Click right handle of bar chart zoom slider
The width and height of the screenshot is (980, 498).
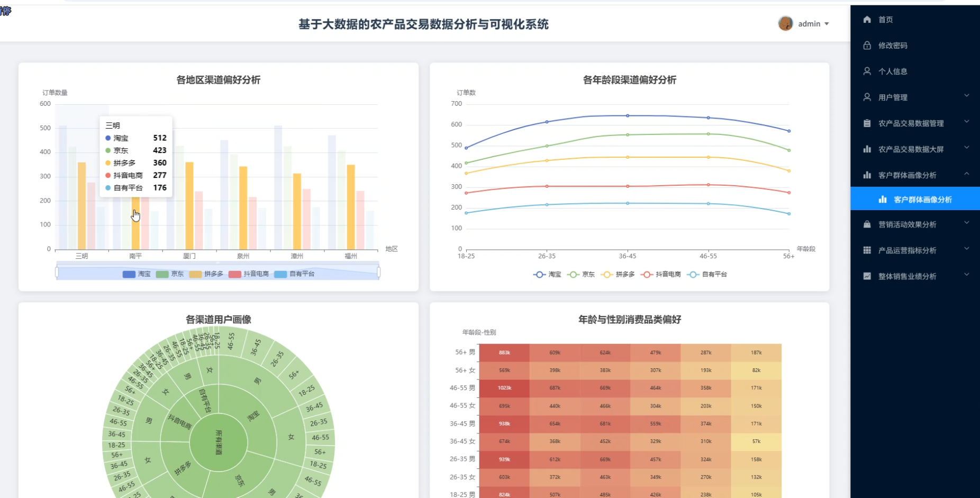379,273
